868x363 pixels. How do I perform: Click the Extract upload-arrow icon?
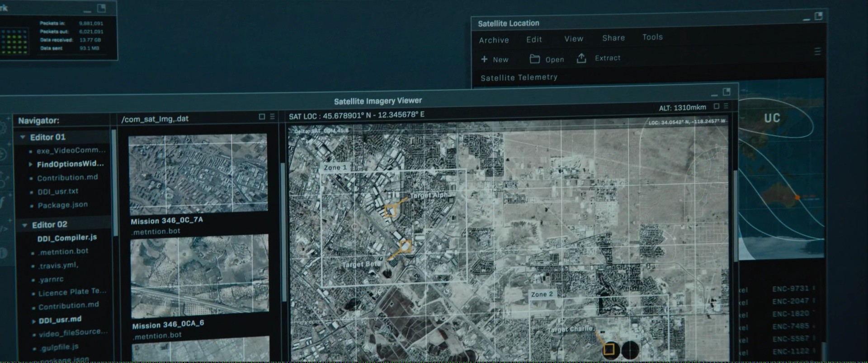click(x=581, y=58)
